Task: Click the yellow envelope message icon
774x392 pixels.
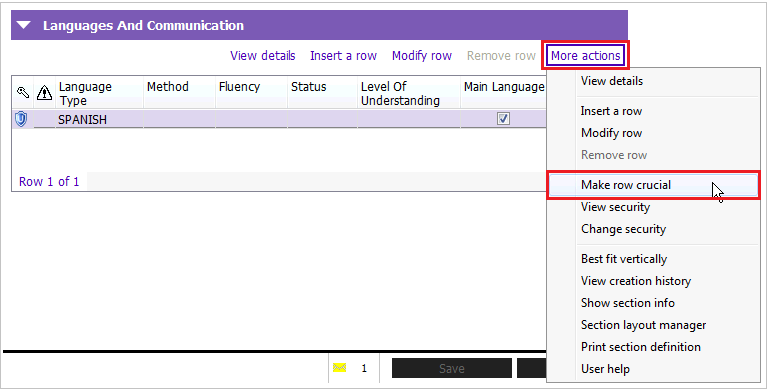Action: 339,368
